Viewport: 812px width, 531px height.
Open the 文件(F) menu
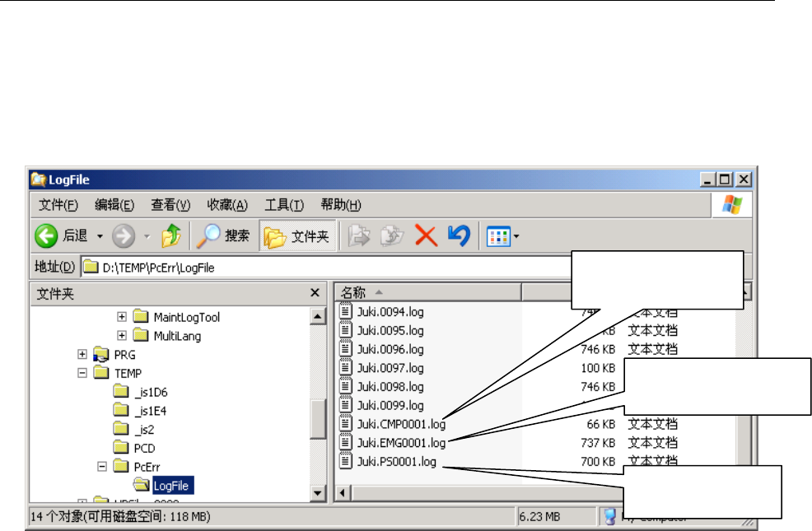[x=58, y=205]
